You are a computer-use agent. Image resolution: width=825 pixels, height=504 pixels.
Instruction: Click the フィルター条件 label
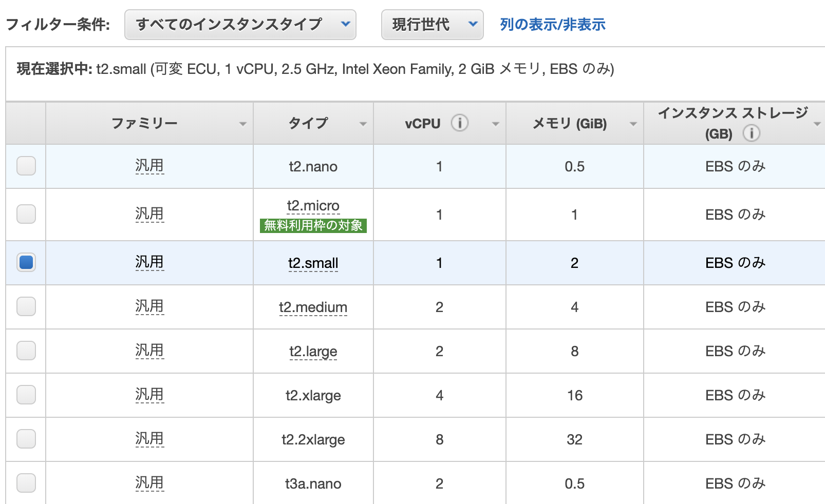tap(58, 25)
